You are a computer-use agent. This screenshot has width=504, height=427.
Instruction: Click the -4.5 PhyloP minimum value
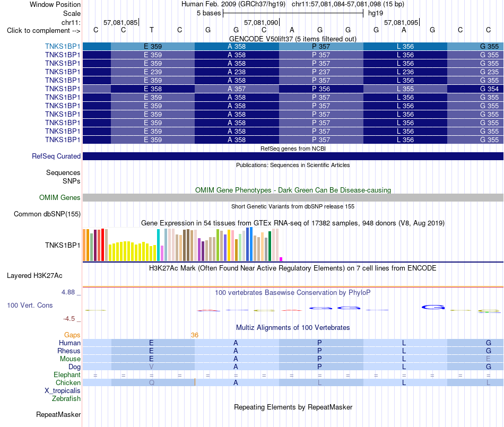click(69, 319)
